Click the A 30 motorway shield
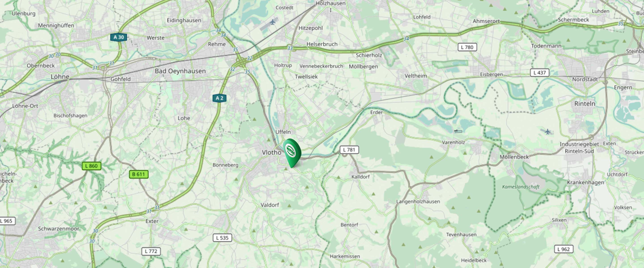 click(x=119, y=37)
